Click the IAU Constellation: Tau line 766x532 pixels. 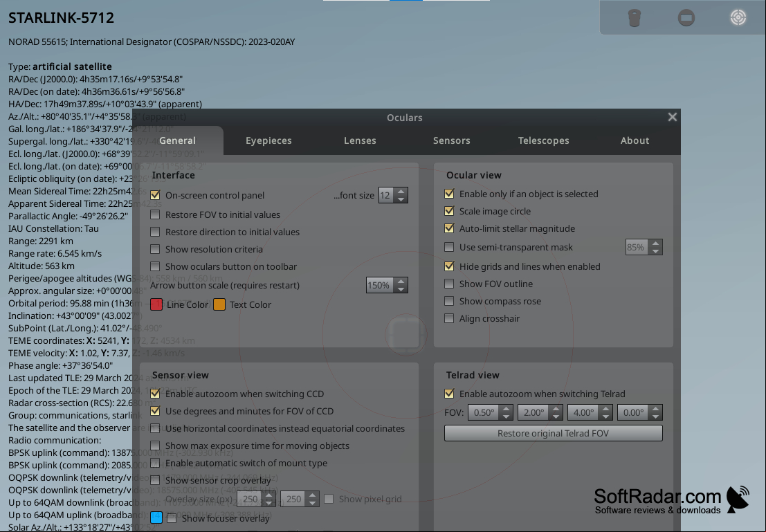pyautogui.click(x=53, y=228)
